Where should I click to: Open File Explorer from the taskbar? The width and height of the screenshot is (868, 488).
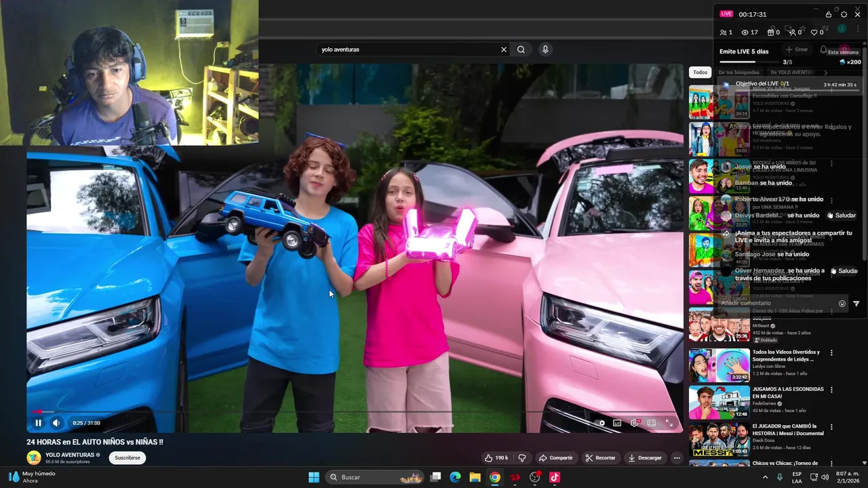click(475, 477)
